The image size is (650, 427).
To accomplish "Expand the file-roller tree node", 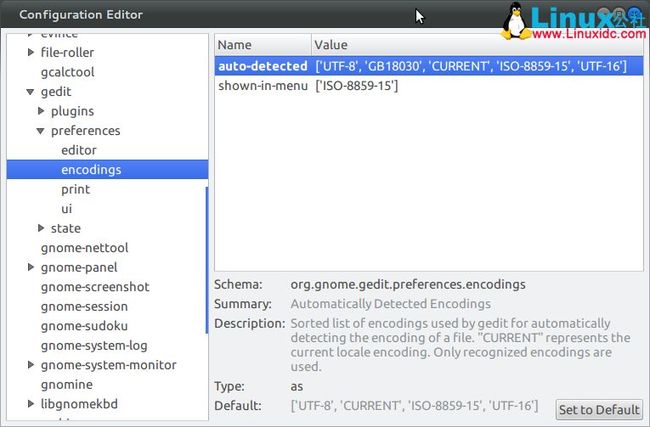I will 30,52.
